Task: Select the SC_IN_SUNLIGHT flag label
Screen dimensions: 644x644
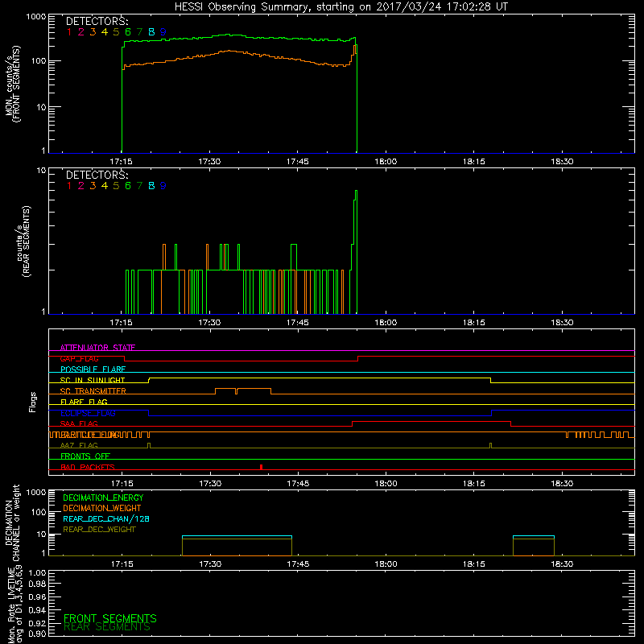Action: [x=93, y=380]
